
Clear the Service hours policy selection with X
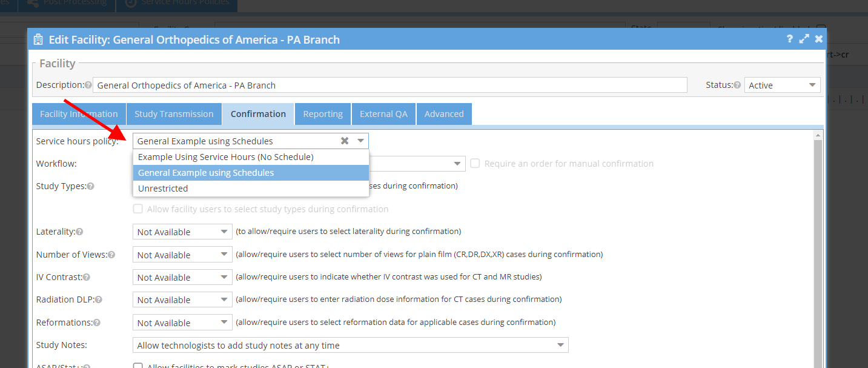[x=345, y=141]
